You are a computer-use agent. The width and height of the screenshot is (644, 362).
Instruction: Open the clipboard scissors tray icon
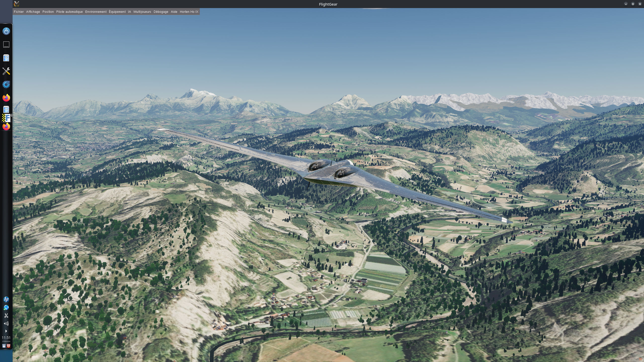(x=6, y=315)
